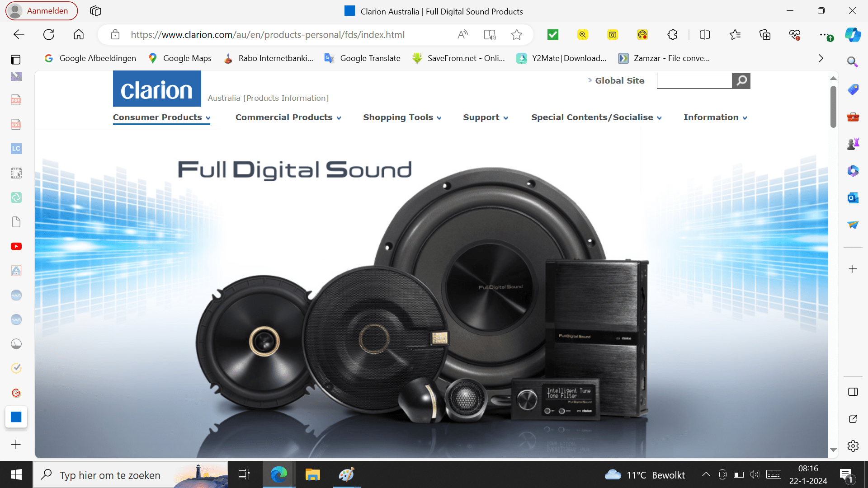This screenshot has width=868, height=488.
Task: Open the browser home page
Action: [79, 35]
